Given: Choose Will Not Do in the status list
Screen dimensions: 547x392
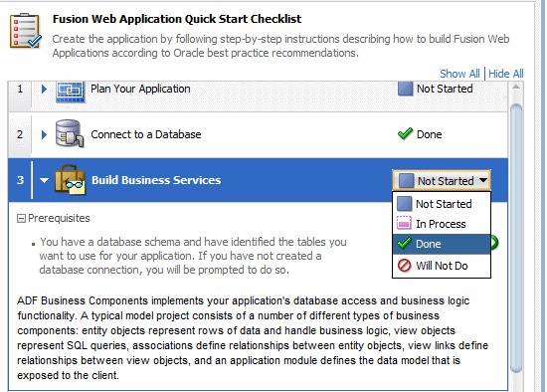Looking at the screenshot, I should click(442, 266).
